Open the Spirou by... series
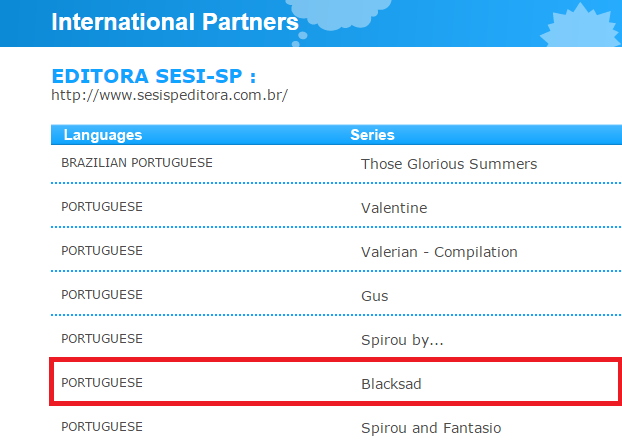Screen dimensions: 622x446 (x=402, y=340)
